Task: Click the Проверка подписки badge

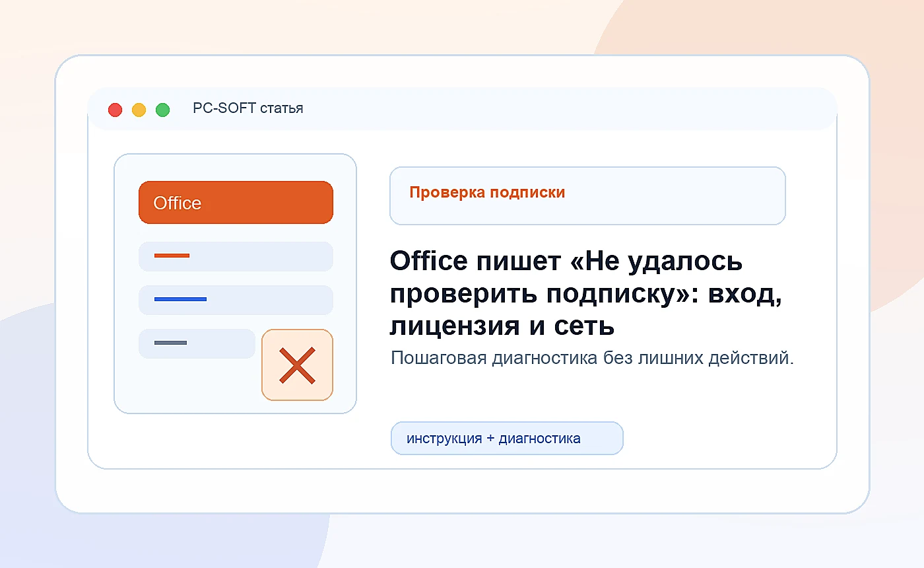Action: click(x=587, y=195)
